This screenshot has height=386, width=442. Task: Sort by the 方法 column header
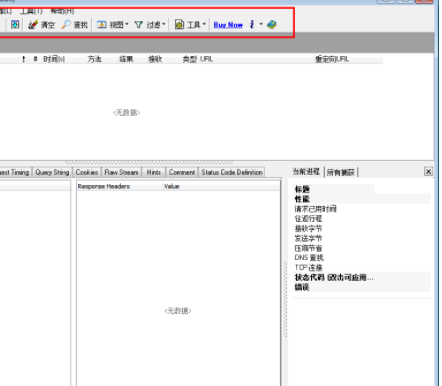point(95,59)
